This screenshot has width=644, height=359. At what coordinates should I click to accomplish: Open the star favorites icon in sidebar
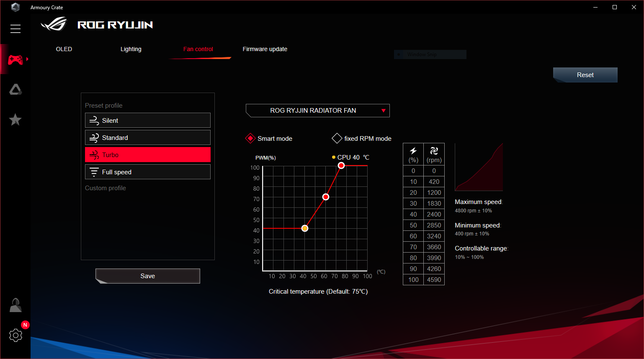(15, 120)
